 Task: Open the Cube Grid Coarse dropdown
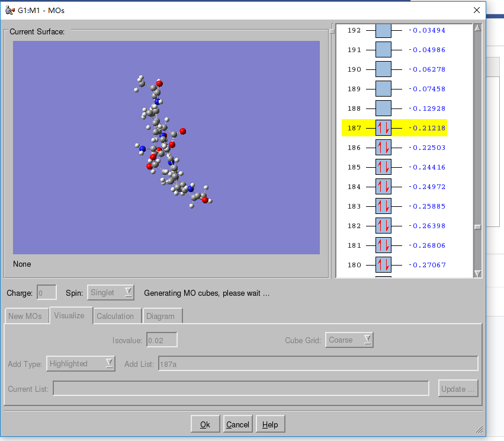[349, 340]
